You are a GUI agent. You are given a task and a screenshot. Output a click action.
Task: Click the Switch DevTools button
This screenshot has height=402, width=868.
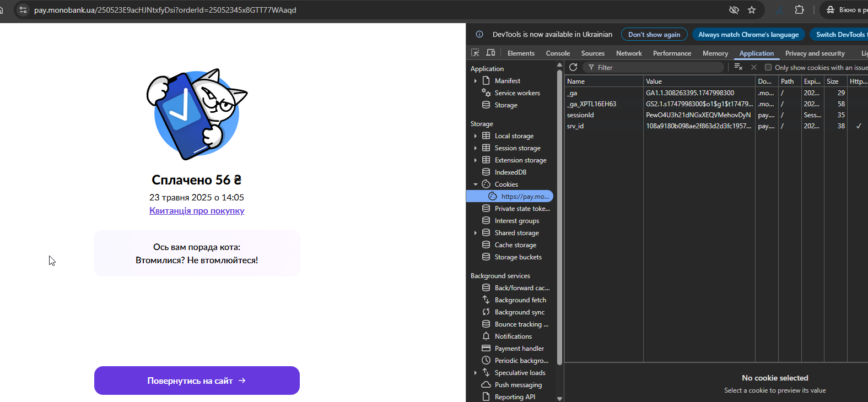point(839,34)
